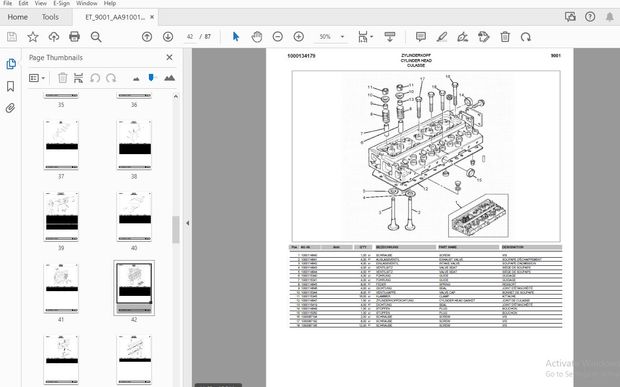
Task: Open the sign document tool
Action: (x=463, y=37)
